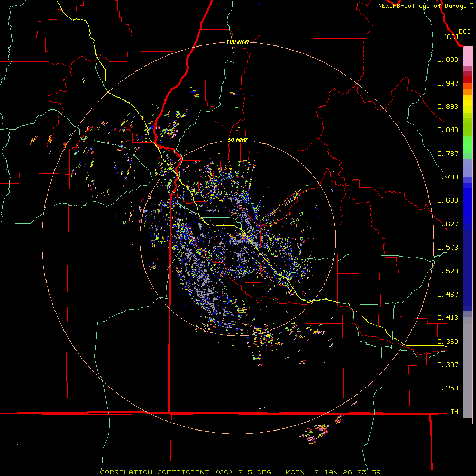
Task: Click the [CC] legend unit label
Action: (x=451, y=36)
